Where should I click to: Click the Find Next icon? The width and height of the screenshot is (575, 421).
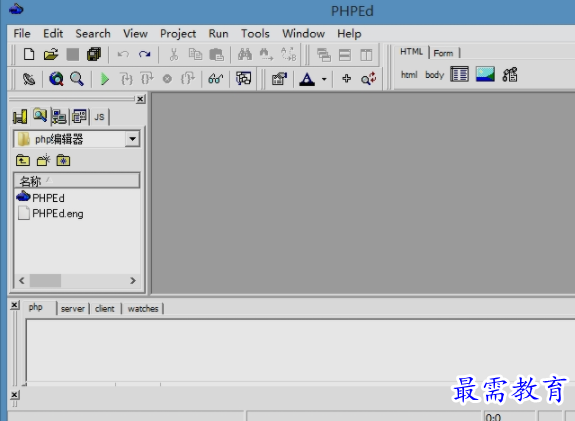tap(266, 55)
